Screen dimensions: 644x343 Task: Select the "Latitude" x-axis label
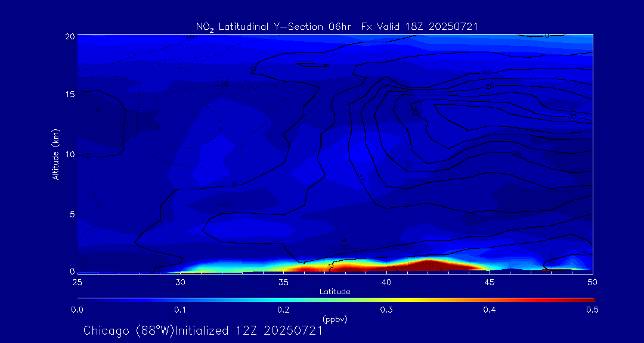click(335, 292)
